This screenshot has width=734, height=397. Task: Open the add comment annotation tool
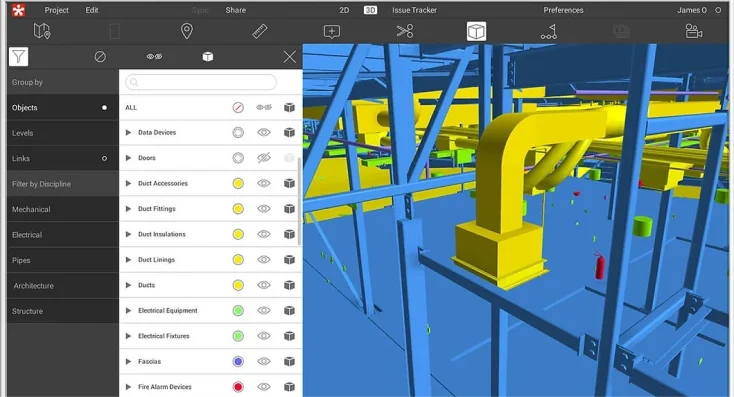332,31
